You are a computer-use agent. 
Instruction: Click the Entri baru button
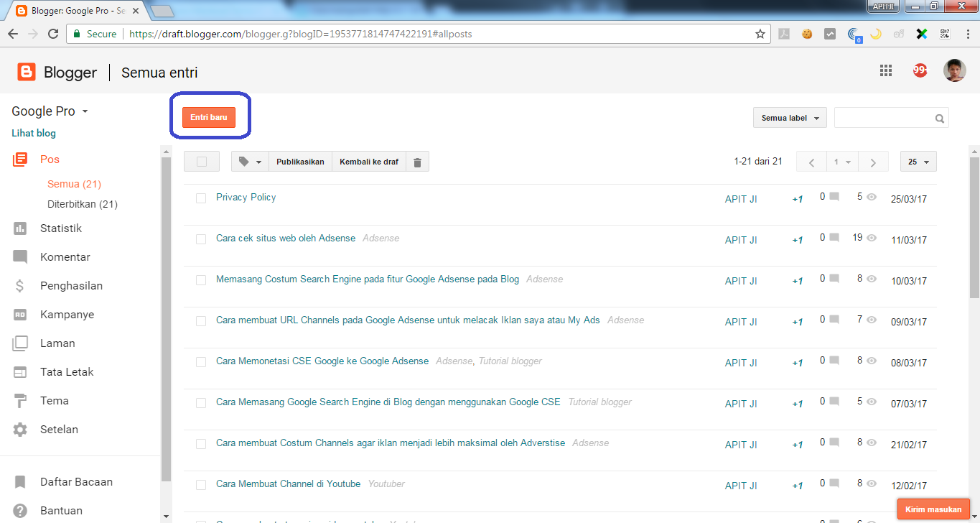[x=210, y=116]
